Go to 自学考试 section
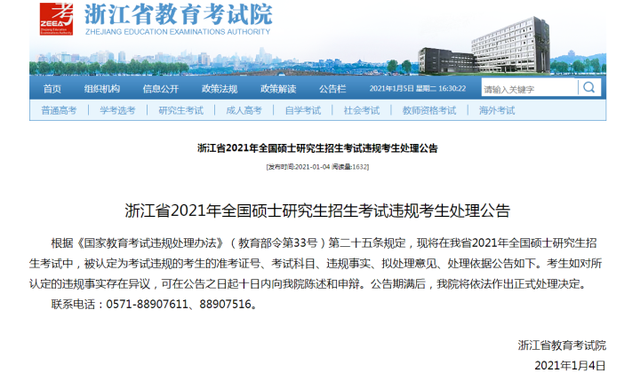640x375 pixels. tap(303, 111)
